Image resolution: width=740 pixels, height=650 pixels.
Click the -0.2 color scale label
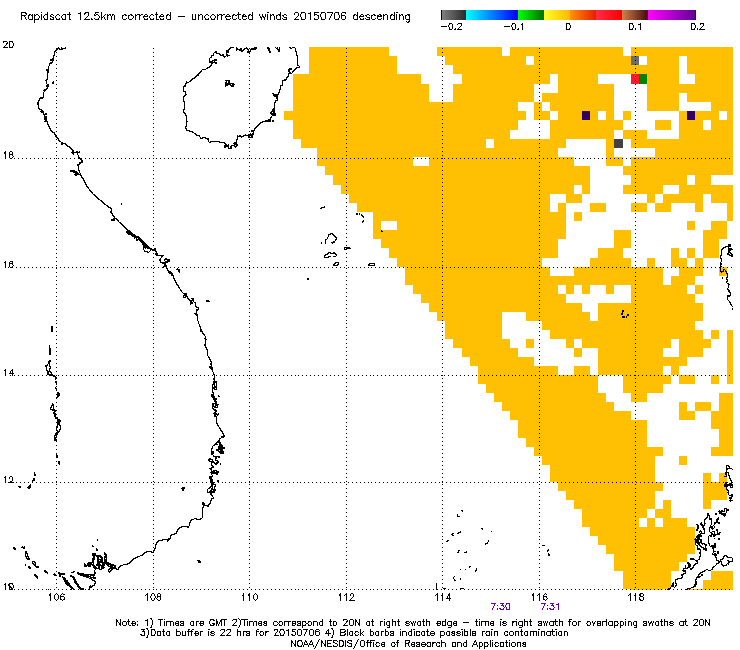(x=451, y=27)
